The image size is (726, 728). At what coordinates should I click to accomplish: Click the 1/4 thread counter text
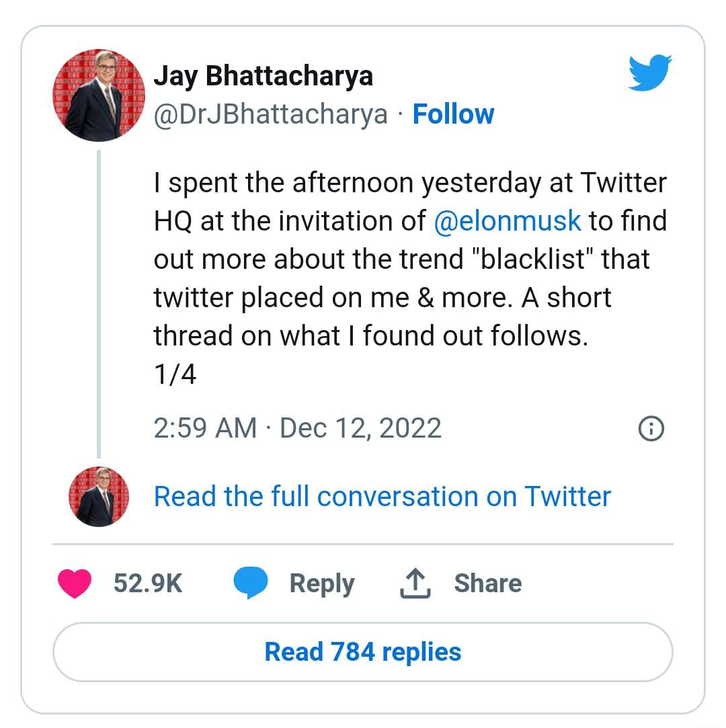click(175, 374)
